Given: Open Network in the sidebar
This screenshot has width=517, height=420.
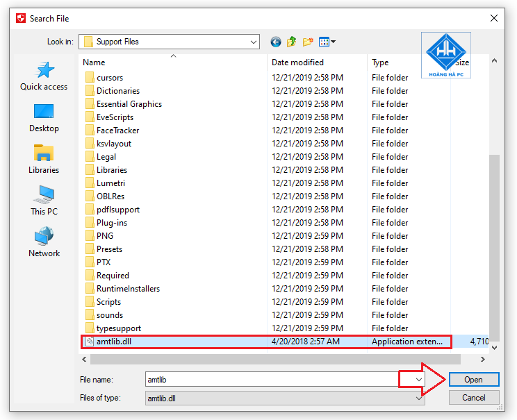Looking at the screenshot, I should (44, 242).
